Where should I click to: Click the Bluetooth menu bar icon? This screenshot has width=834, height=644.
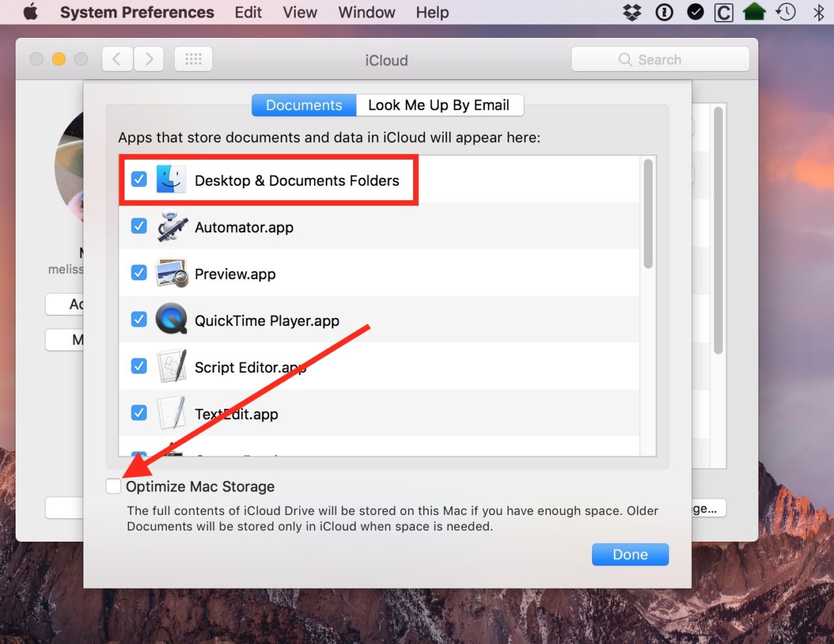pos(819,12)
